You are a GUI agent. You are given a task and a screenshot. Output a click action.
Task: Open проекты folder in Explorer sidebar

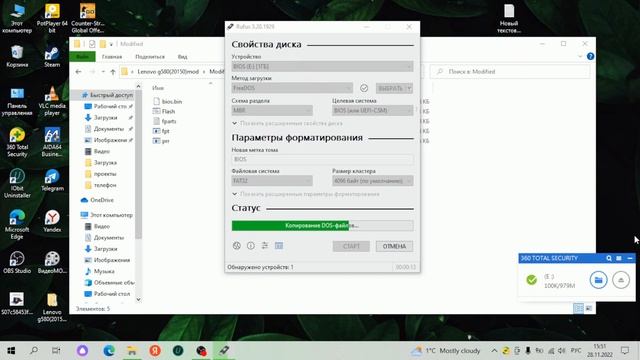click(101, 173)
